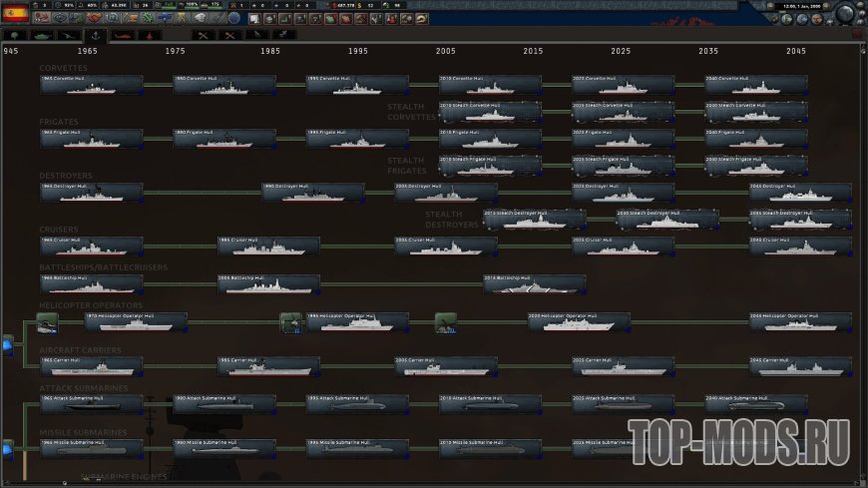
Task: Open the red droplet research tab
Action: point(151,35)
